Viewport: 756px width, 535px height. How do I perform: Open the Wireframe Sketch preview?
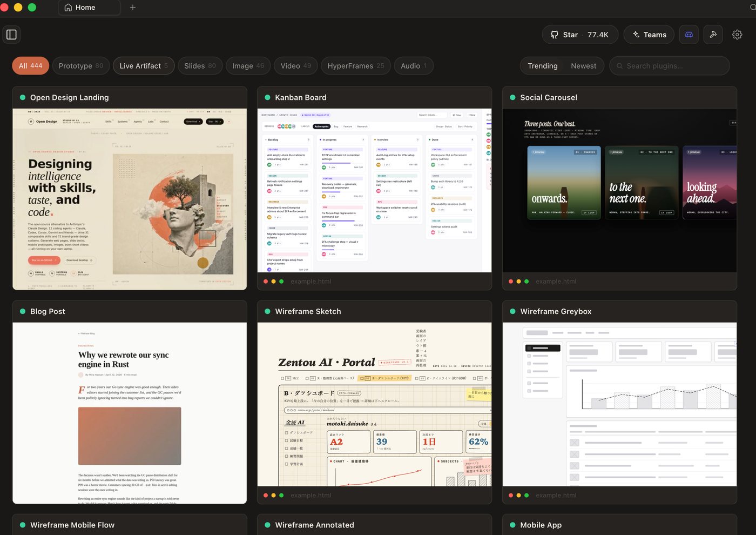click(x=375, y=404)
